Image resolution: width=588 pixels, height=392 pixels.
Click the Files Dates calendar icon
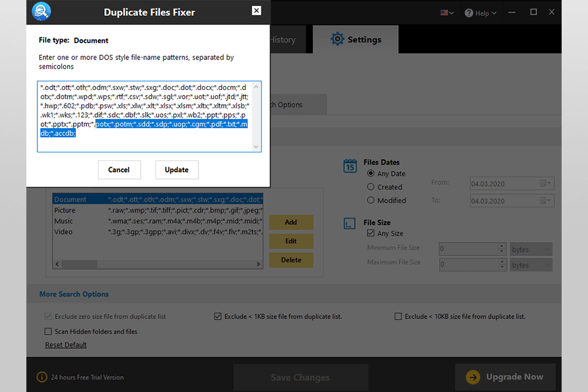pyautogui.click(x=350, y=165)
